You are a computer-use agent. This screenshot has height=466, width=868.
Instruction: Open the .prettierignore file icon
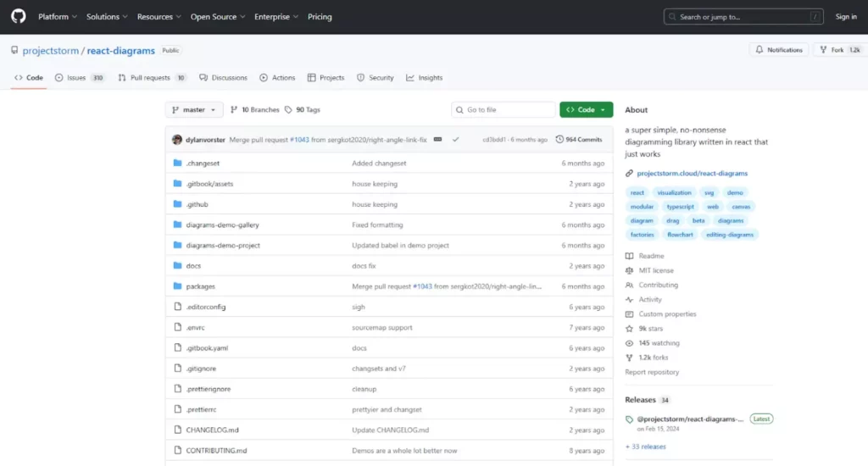pos(177,389)
